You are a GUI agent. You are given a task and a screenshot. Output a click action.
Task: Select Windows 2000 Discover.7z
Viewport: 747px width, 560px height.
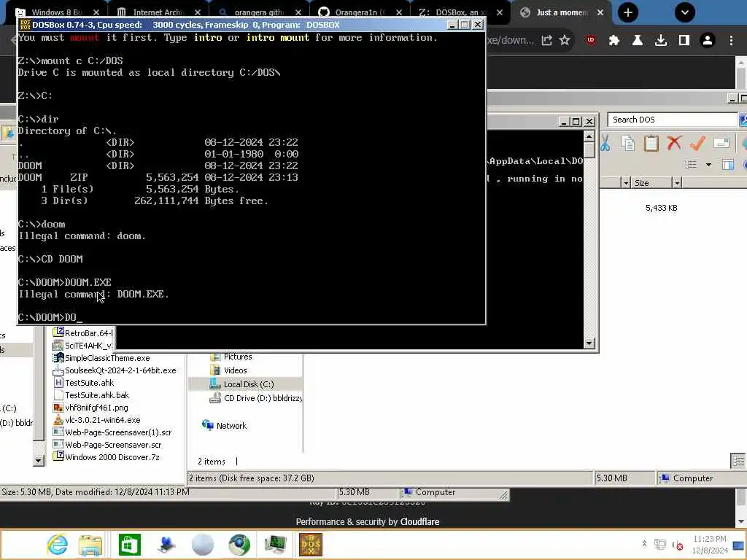(107, 456)
